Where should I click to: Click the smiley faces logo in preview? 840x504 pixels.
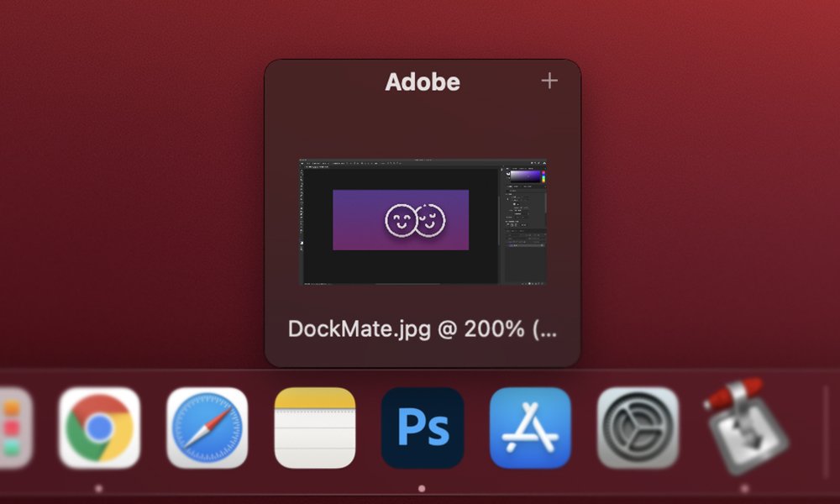tap(415, 220)
